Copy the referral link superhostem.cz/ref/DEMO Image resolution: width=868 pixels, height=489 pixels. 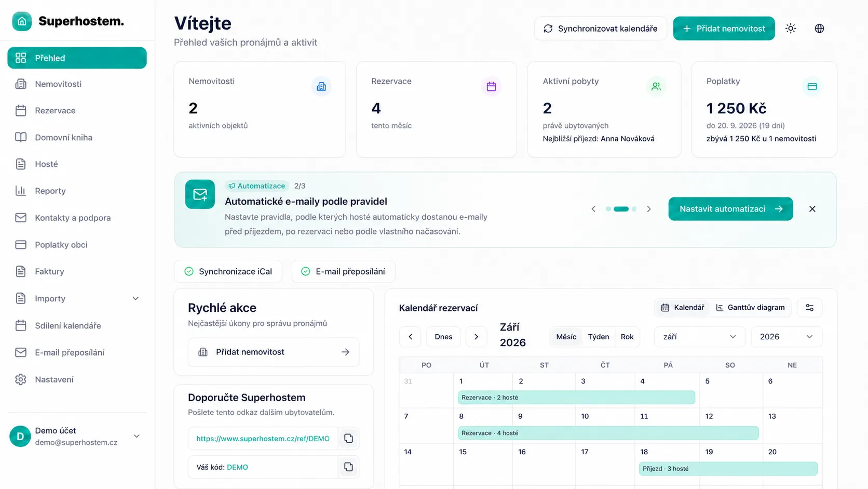pos(348,439)
